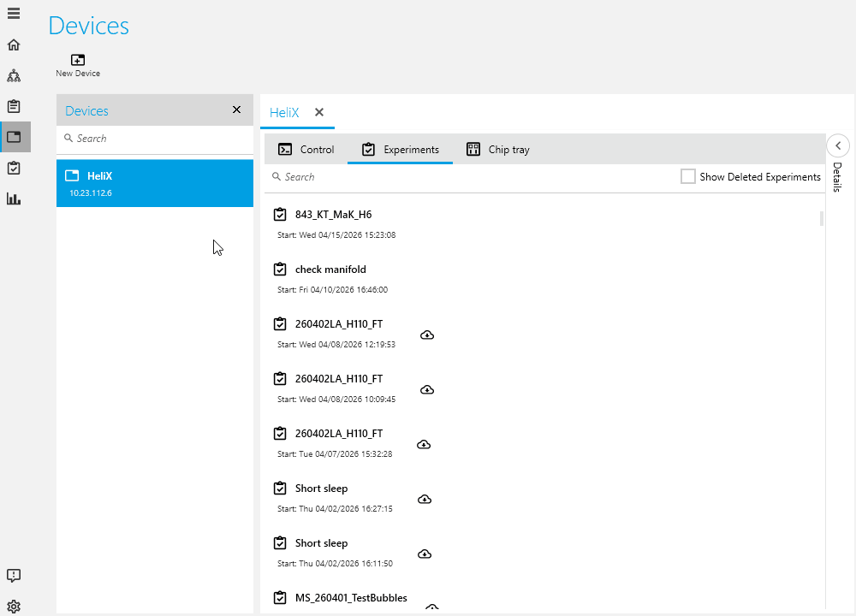This screenshot has width=856, height=616.
Task: Click the Devices page heading
Action: click(88, 26)
